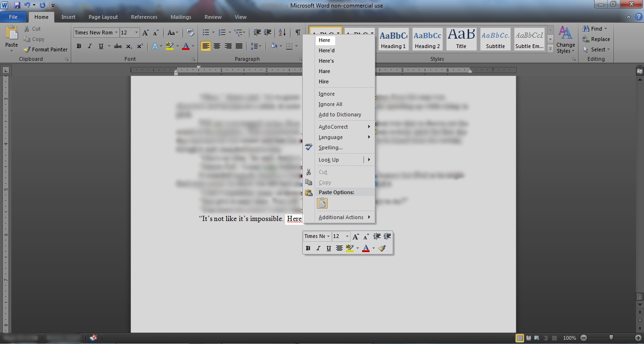This screenshot has height=344, width=644.
Task: Click the Clear Formatting icon in ribbon
Action: point(190,33)
